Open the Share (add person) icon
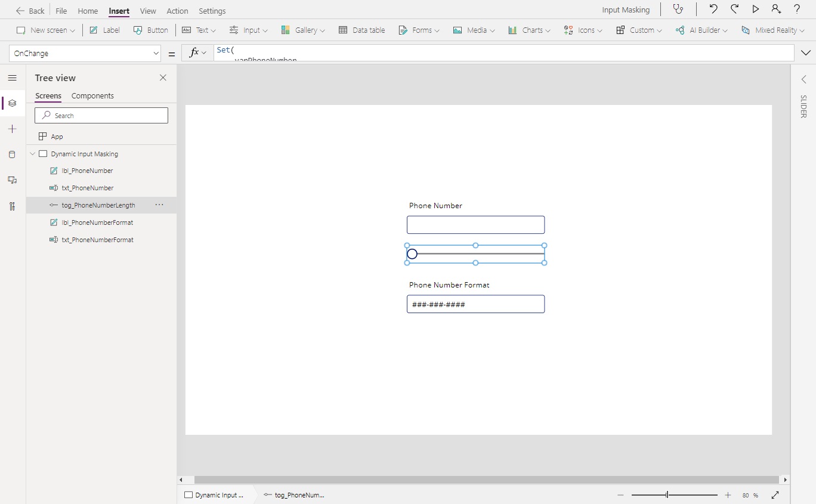This screenshot has height=504, width=816. [776, 9]
